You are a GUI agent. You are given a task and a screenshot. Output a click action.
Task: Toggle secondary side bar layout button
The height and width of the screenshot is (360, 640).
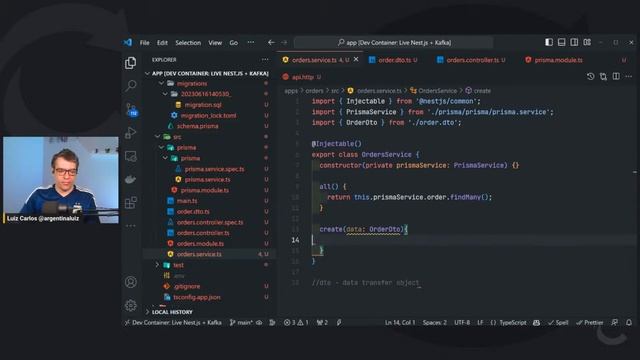[574, 42]
